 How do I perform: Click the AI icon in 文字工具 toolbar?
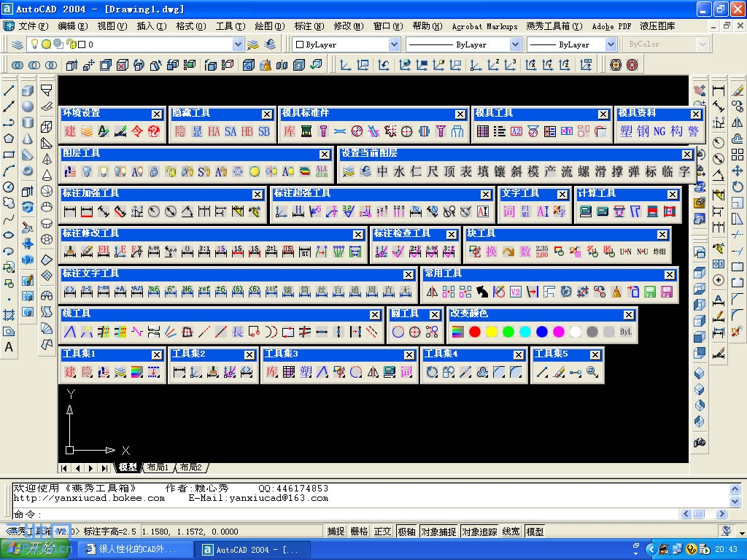(543, 211)
